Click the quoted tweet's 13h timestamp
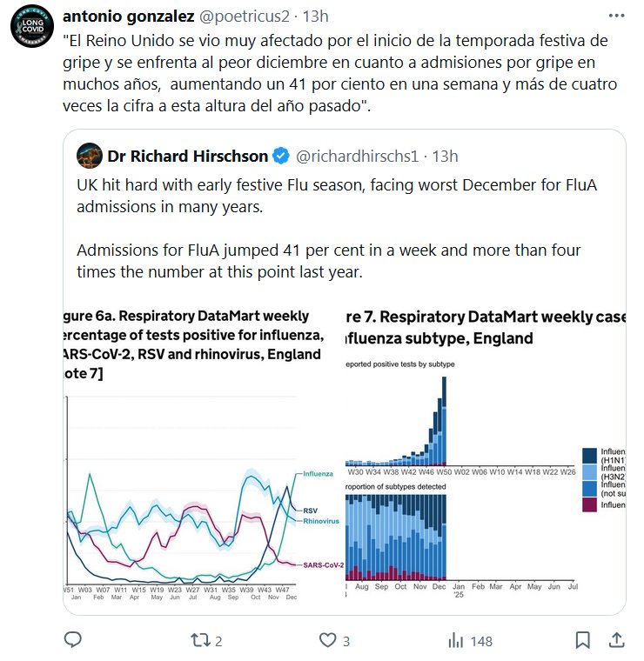The width and height of the screenshot is (644, 661). pyautogui.click(x=445, y=157)
